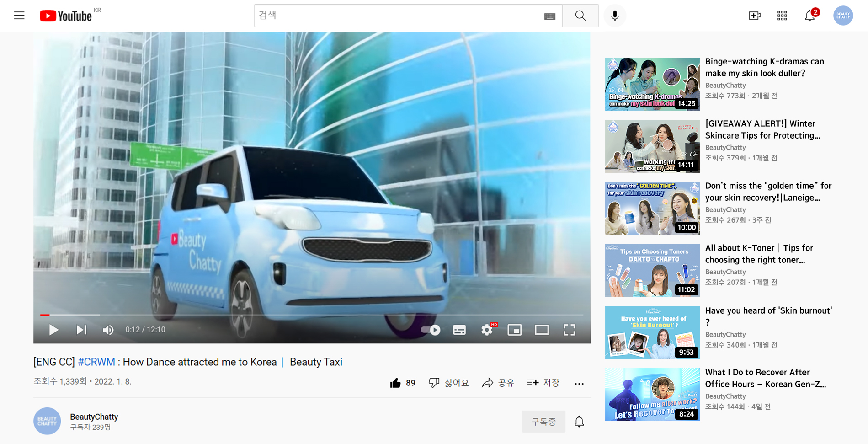The height and width of the screenshot is (444, 868).
Task: Seek along the video progress bar
Action: click(x=312, y=315)
